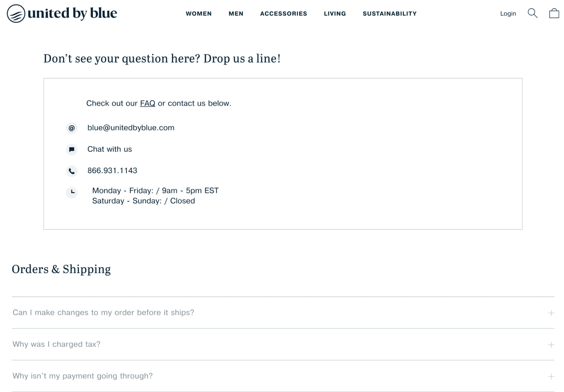
Task: Click the Login link
Action: [x=508, y=14]
